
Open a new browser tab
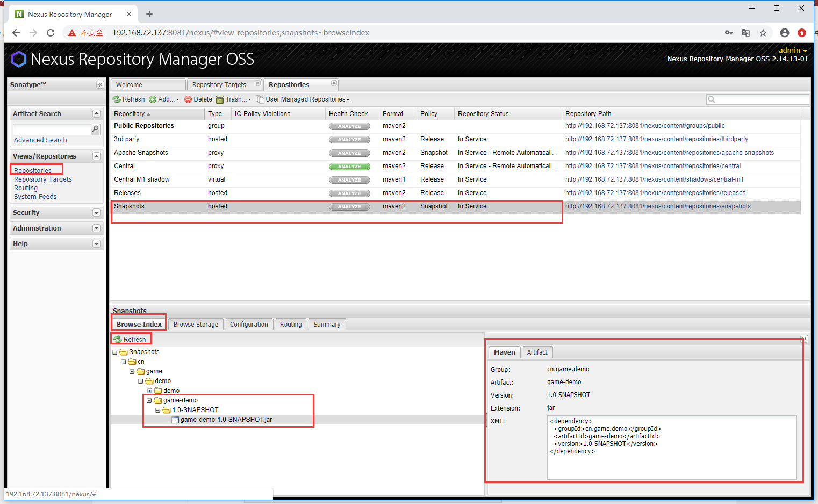(149, 14)
